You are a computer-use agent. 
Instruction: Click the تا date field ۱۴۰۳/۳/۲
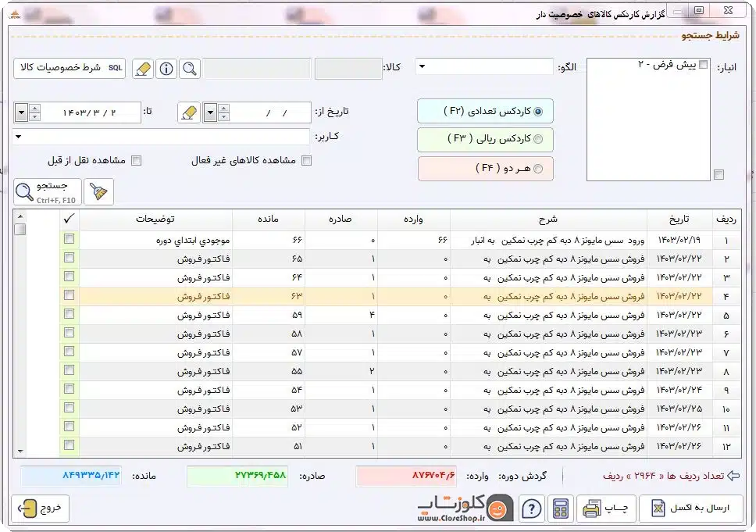pyautogui.click(x=91, y=112)
